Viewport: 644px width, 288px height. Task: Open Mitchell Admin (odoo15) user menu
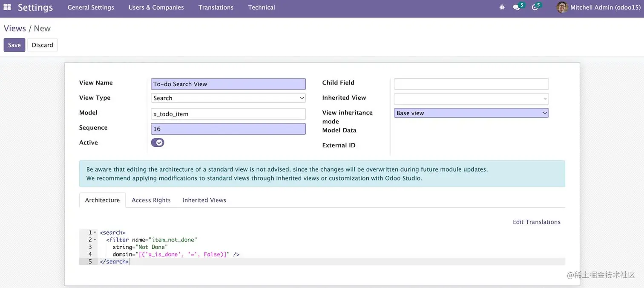point(598,7)
